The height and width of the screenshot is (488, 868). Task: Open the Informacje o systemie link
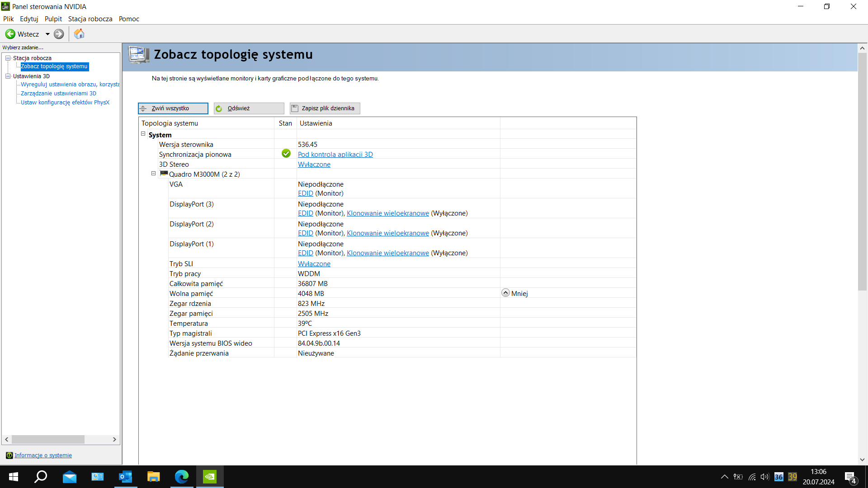pyautogui.click(x=43, y=455)
